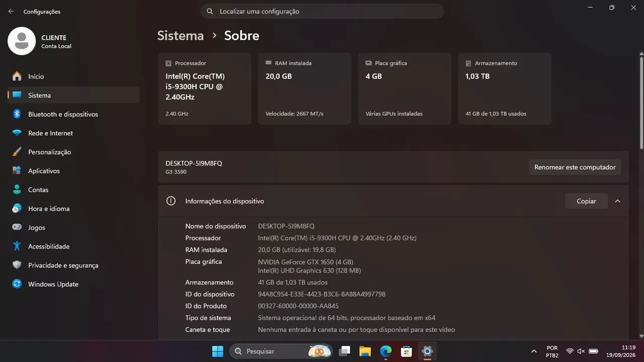
Task: Open Jogos settings page
Action: click(73, 227)
